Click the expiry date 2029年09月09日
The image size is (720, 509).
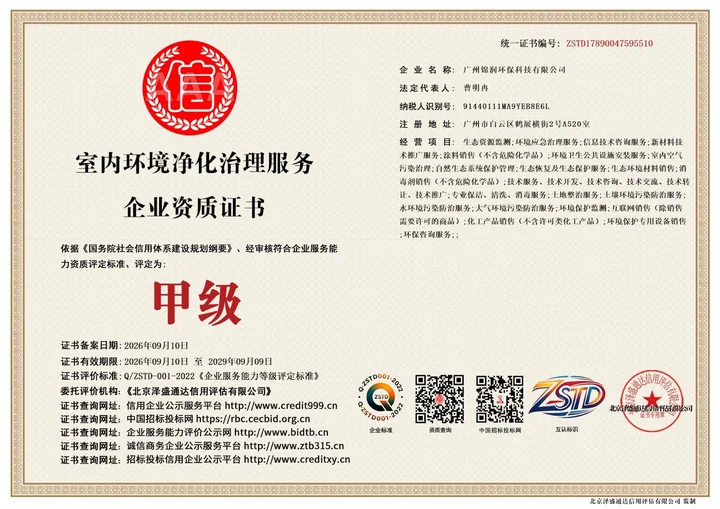pyautogui.click(x=240, y=362)
